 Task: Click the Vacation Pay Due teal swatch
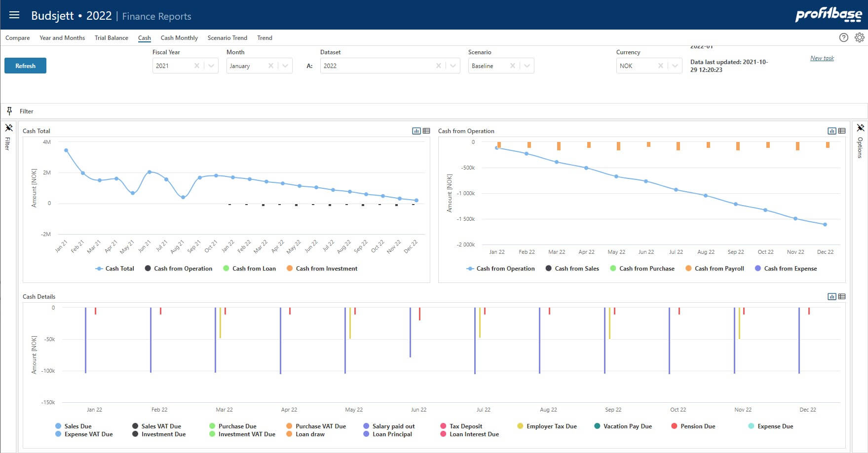coord(597,426)
